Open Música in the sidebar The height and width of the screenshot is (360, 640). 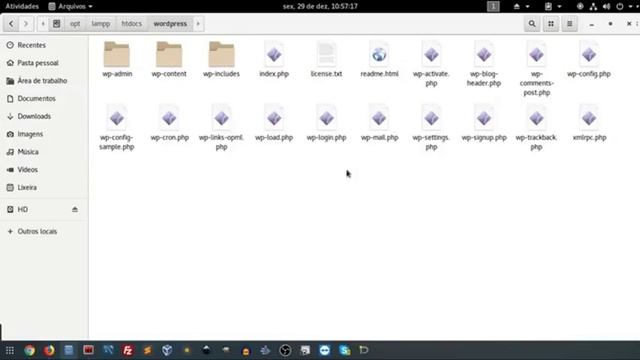(44, 152)
